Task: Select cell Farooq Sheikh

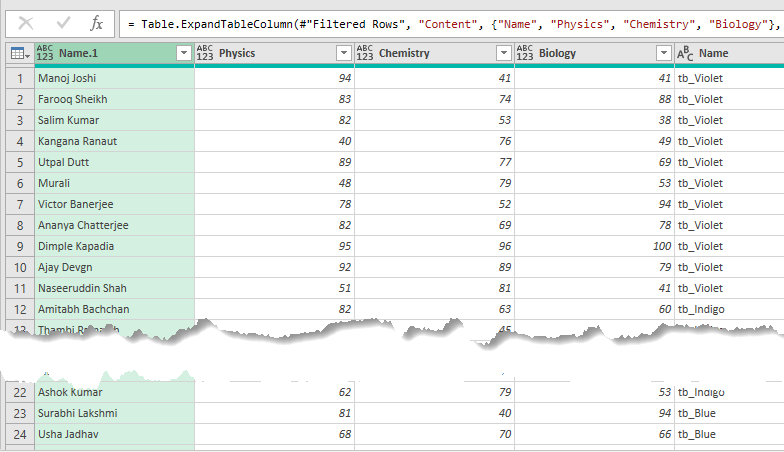Action: (114, 99)
